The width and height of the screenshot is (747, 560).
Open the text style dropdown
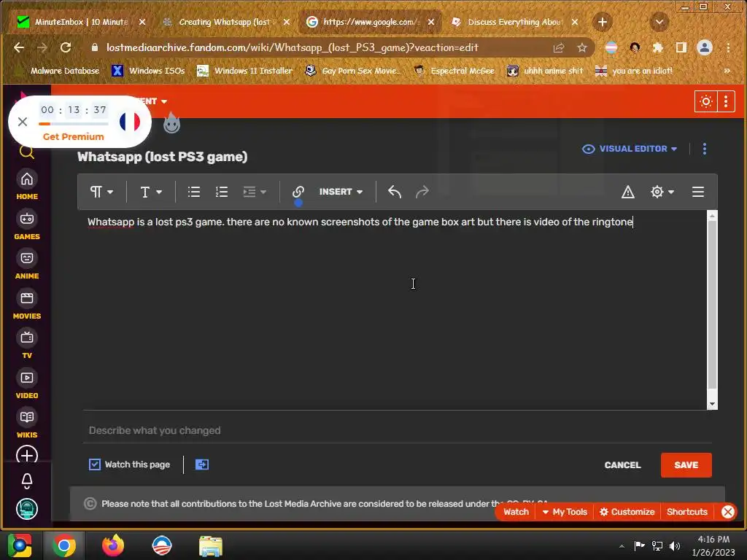pyautogui.click(x=151, y=192)
